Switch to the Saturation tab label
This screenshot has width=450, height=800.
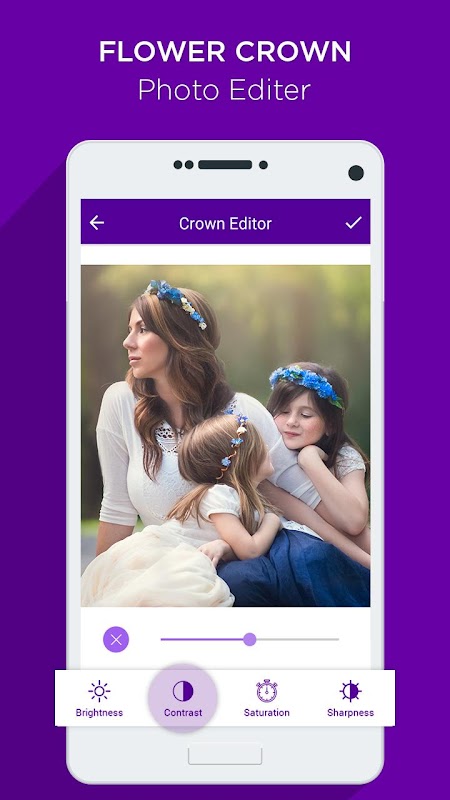pyautogui.click(x=266, y=713)
